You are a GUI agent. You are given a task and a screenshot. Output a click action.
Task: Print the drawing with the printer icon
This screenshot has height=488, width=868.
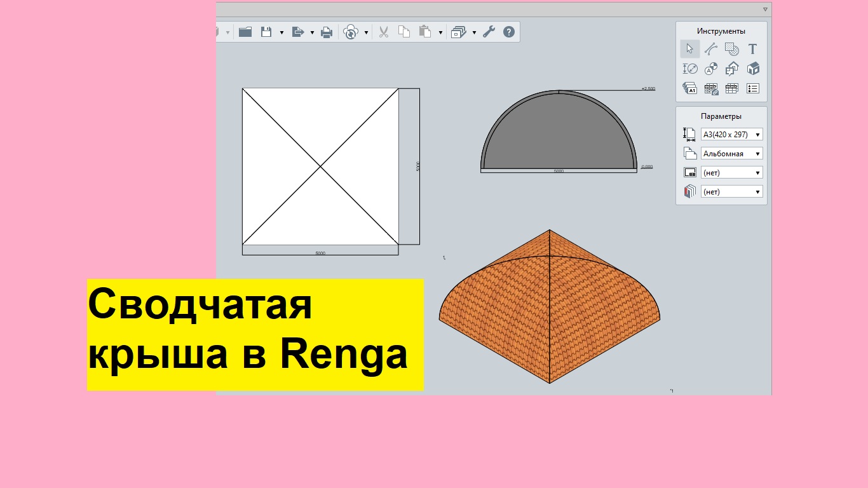[327, 32]
